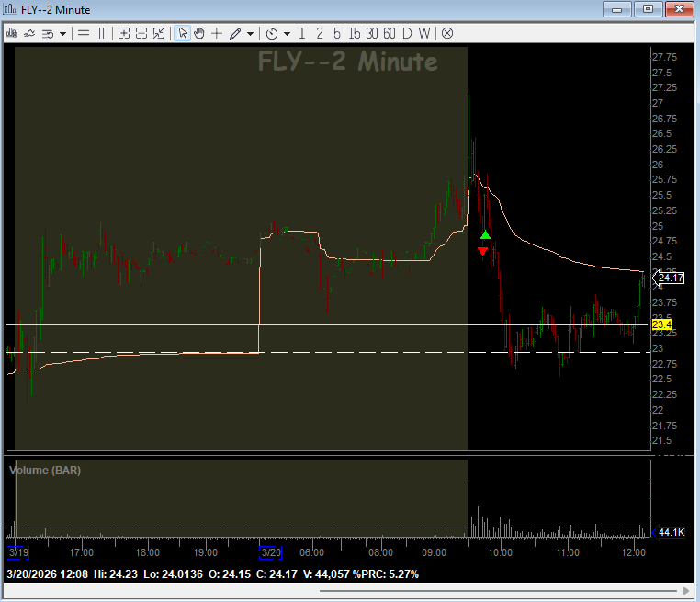Click the circled X clear icon
The height and width of the screenshot is (602, 700).
pos(447,33)
